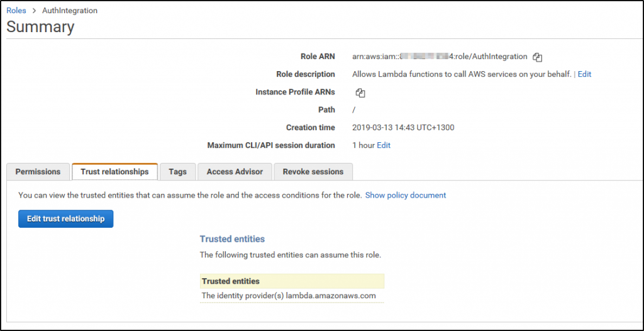This screenshot has height=331, width=644.
Task: Click the Role ARN value text
Action: click(x=440, y=57)
